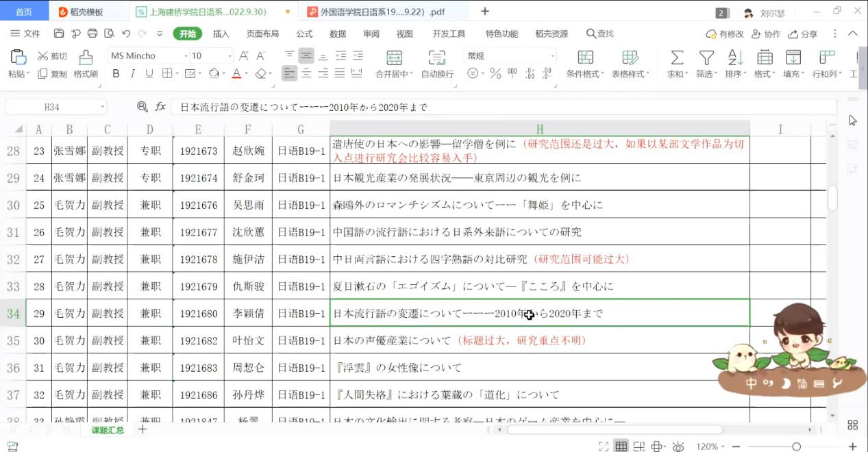This screenshot has width=868, height=452.
Task: Click the Share (分享) button
Action: click(803, 34)
